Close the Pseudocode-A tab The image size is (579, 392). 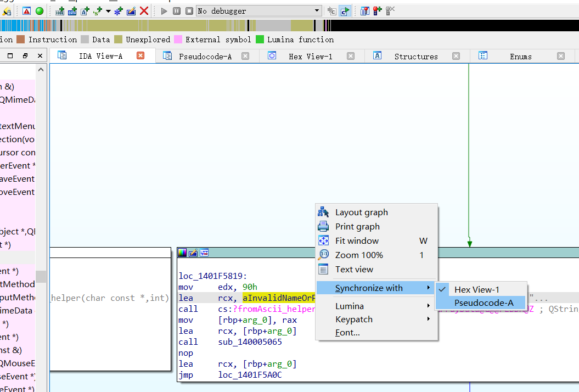(x=245, y=56)
